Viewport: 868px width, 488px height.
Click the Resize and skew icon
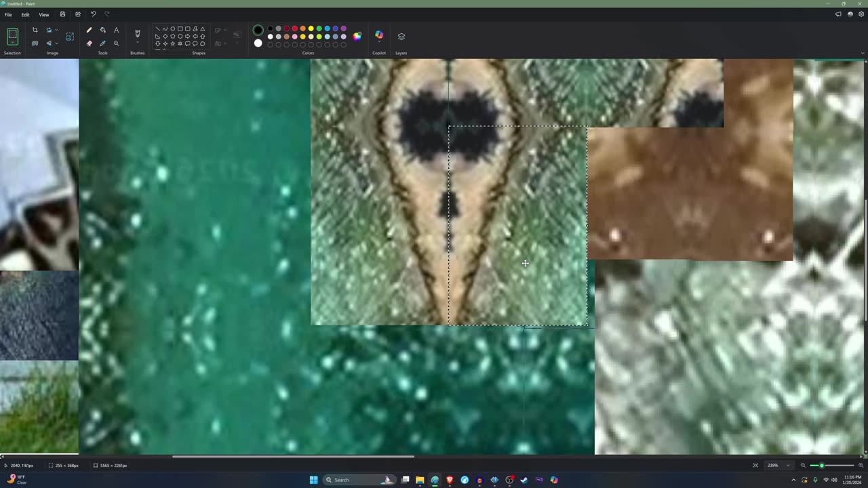pyautogui.click(x=69, y=37)
